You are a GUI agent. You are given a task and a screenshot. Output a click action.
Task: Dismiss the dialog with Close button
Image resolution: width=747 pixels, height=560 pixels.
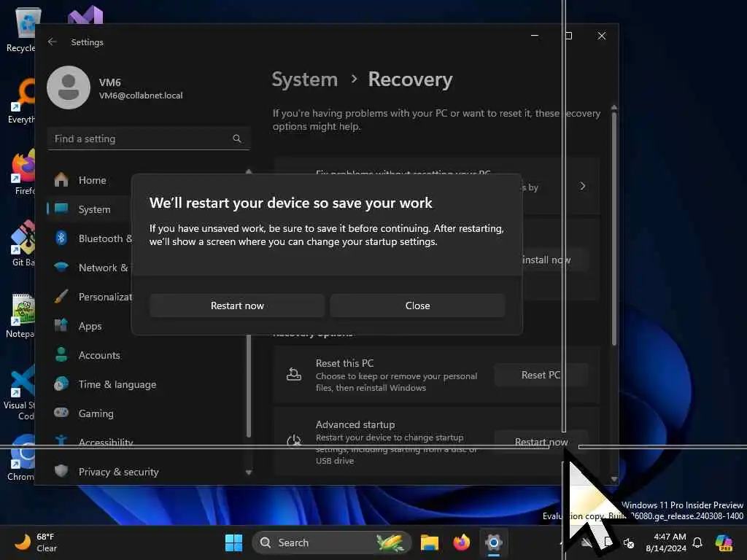point(417,306)
